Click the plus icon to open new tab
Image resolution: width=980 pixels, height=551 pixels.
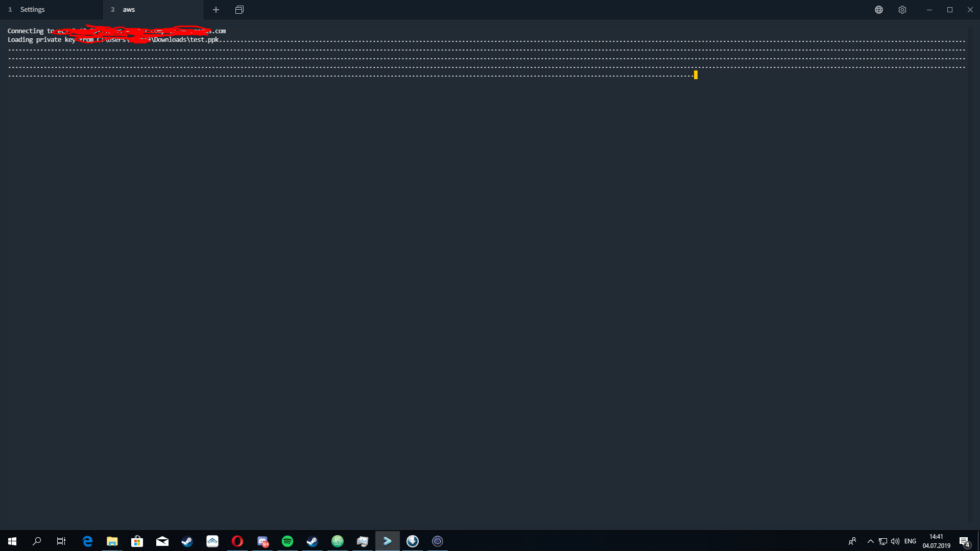[216, 9]
